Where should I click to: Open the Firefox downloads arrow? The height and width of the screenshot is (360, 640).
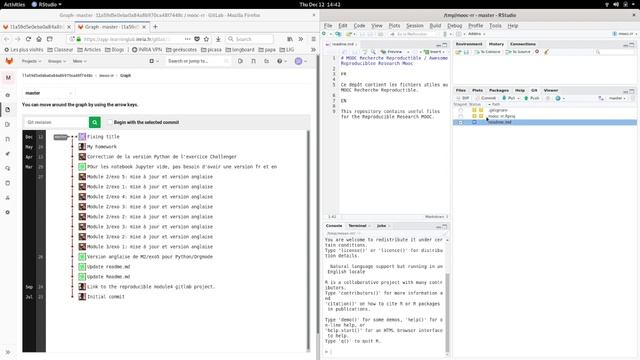[218, 39]
